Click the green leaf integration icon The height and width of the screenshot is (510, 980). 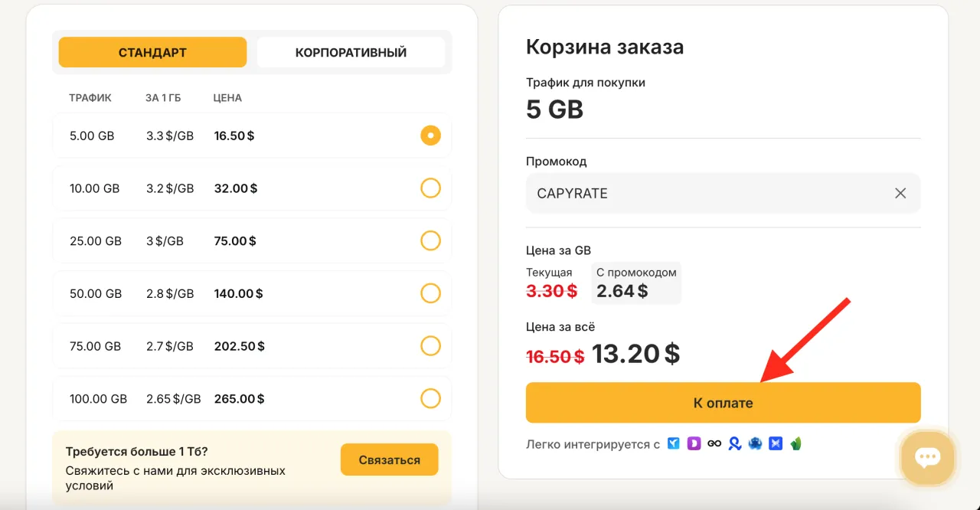795,443
